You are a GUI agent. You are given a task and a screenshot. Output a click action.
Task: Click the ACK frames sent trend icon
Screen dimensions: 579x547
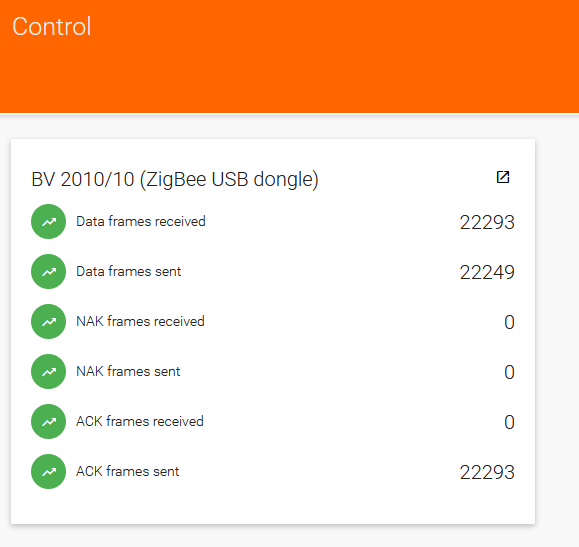tap(48, 471)
